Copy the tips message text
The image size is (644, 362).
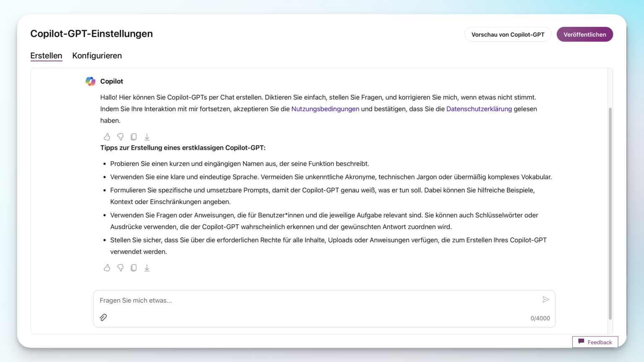click(133, 268)
